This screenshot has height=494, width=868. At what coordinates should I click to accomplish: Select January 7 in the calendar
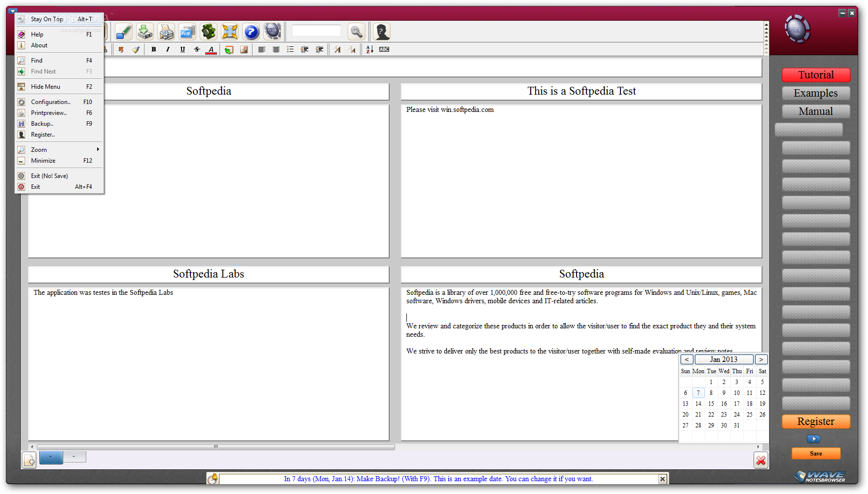[x=698, y=393]
